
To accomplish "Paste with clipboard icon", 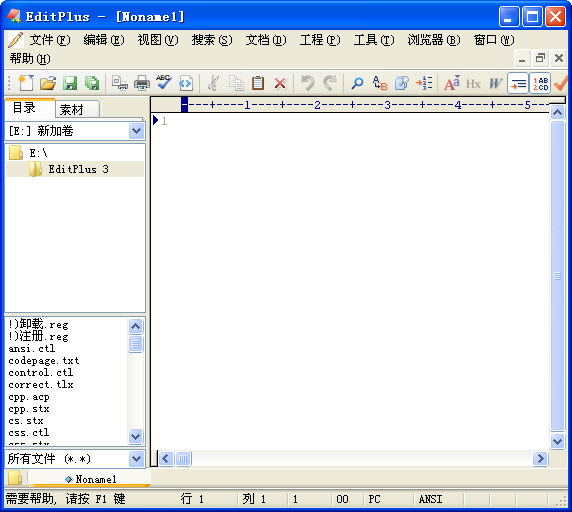I will click(258, 83).
